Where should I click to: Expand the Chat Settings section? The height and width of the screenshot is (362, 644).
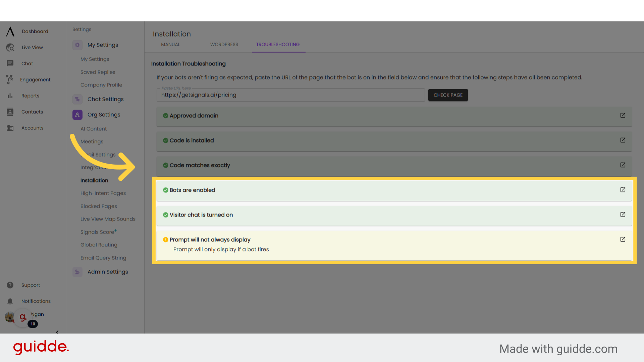[105, 99]
